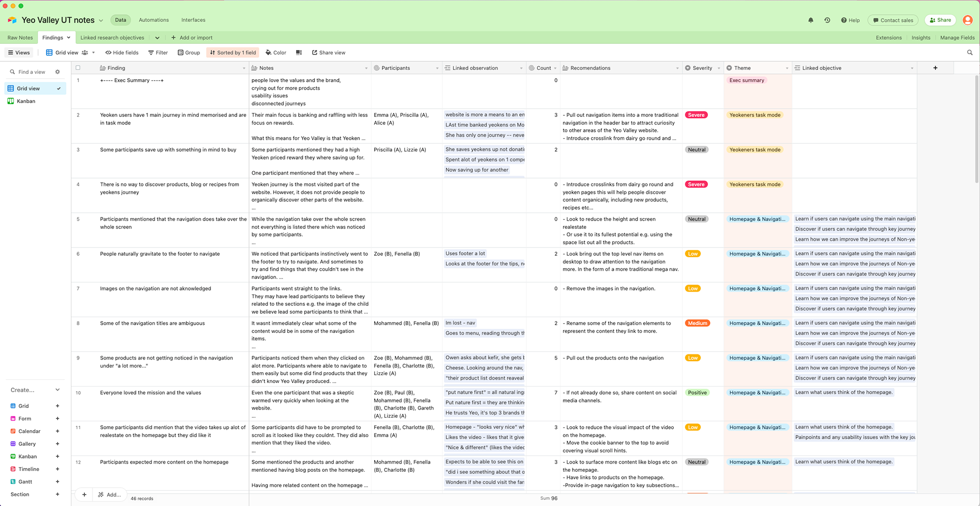Open the Group tool
The width and height of the screenshot is (980, 506).
tap(189, 53)
